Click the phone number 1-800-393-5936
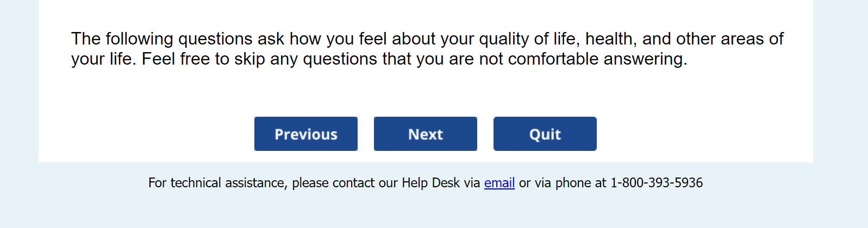Image resolution: width=868 pixels, height=228 pixels. pyautogui.click(x=656, y=183)
